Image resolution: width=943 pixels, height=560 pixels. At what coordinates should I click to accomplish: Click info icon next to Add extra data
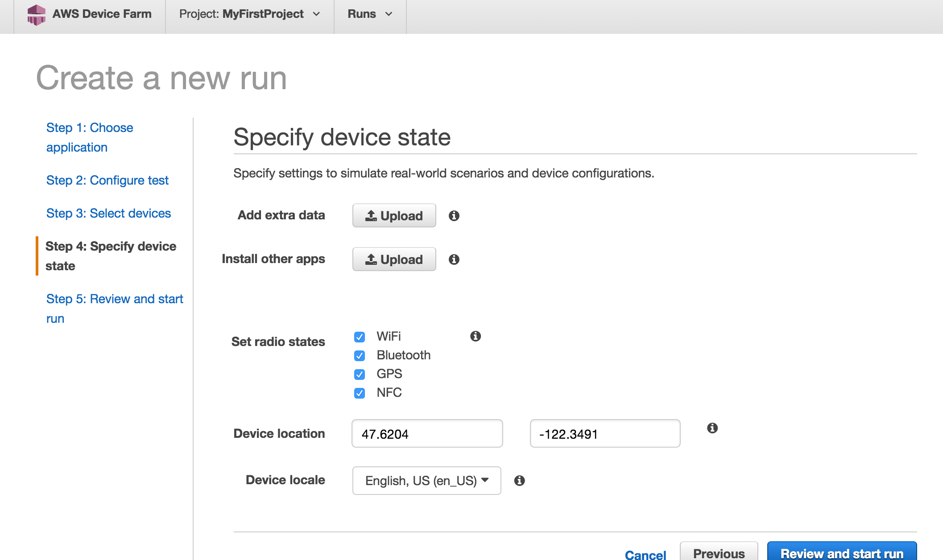click(454, 216)
